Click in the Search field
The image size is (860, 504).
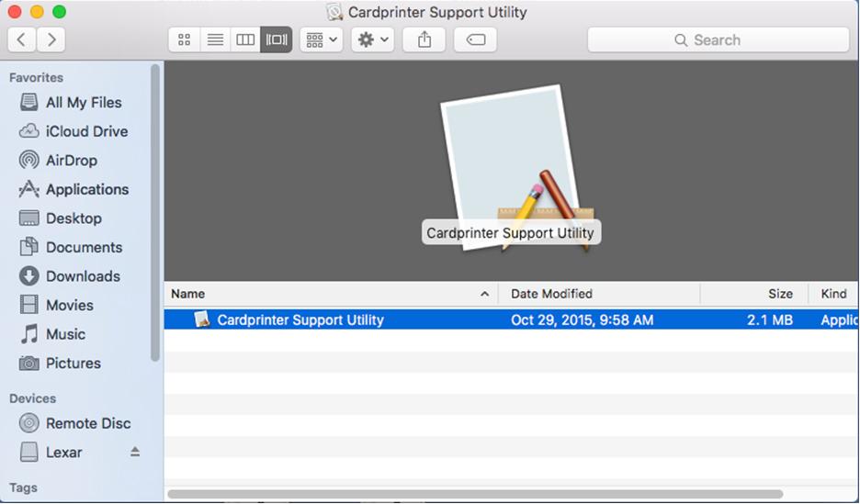point(718,39)
